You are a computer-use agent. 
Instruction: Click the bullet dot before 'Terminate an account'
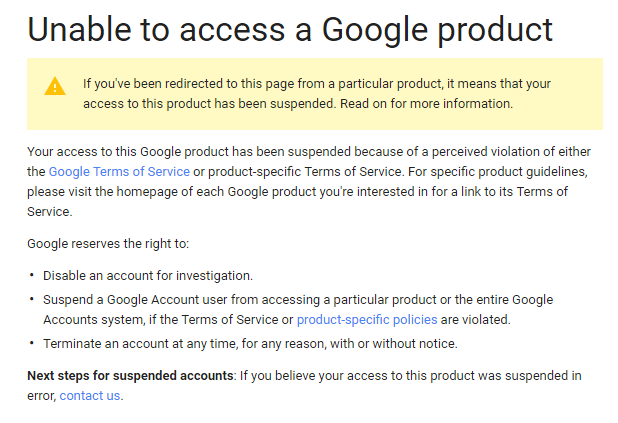32,343
